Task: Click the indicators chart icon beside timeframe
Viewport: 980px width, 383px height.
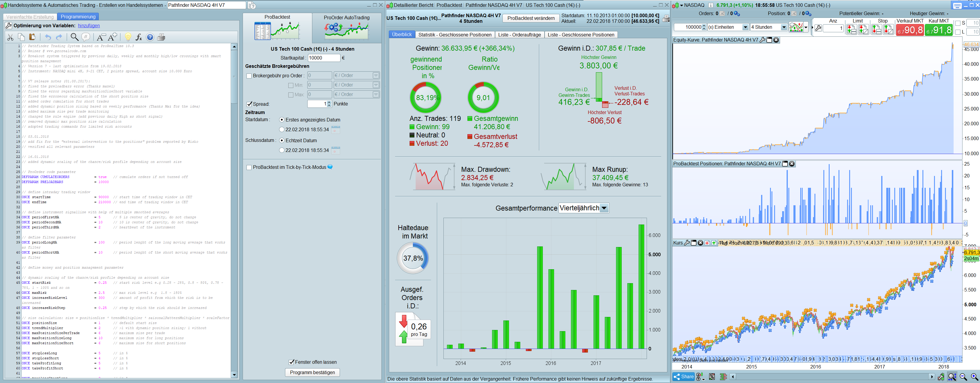Action: click(x=796, y=27)
